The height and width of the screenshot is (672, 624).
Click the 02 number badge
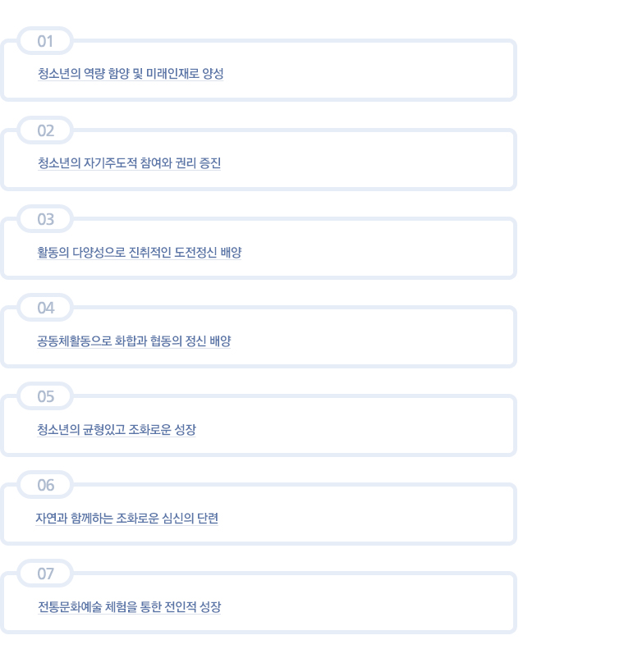(45, 130)
